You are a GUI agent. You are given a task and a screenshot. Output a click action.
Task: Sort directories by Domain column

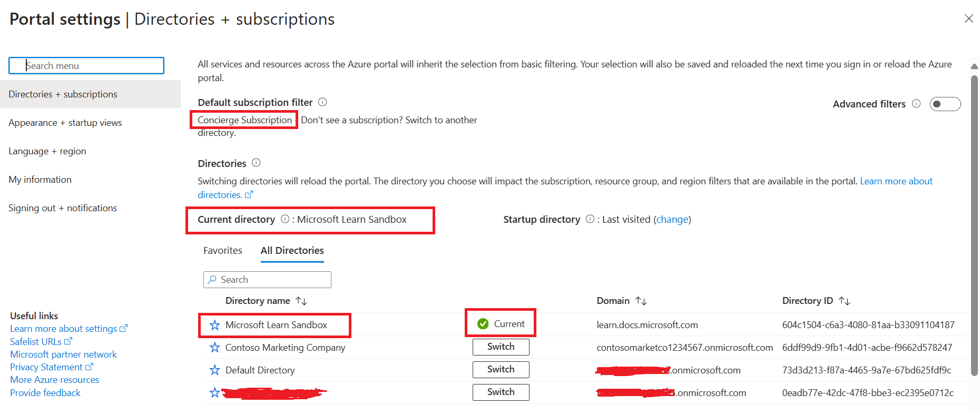(641, 301)
